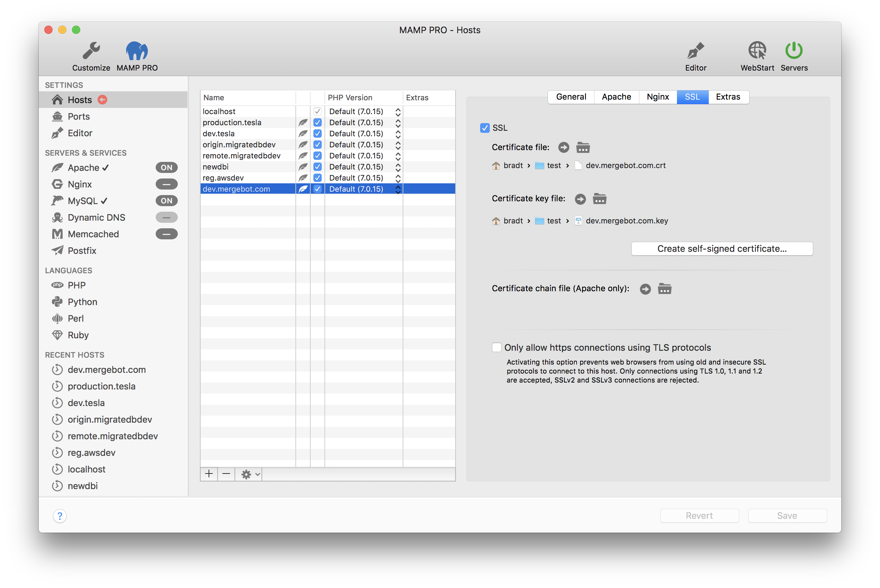The image size is (880, 588).
Task: Click Create self-signed certificate button
Action: (x=722, y=249)
